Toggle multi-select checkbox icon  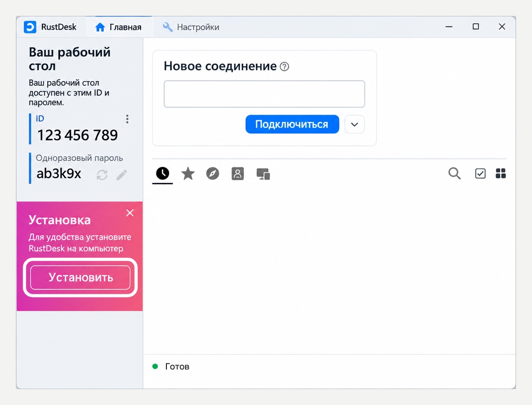(x=480, y=173)
